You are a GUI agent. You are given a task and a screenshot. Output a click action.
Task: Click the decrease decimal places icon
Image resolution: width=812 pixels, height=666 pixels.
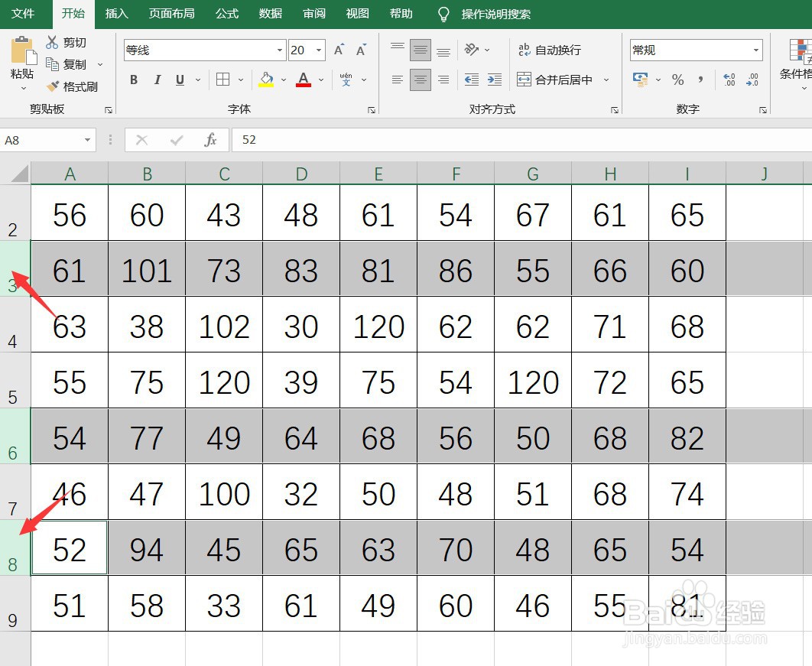coord(752,80)
